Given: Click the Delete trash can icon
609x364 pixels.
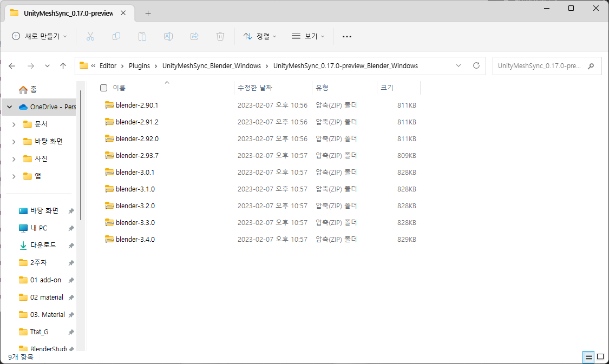Looking at the screenshot, I should tap(220, 36).
